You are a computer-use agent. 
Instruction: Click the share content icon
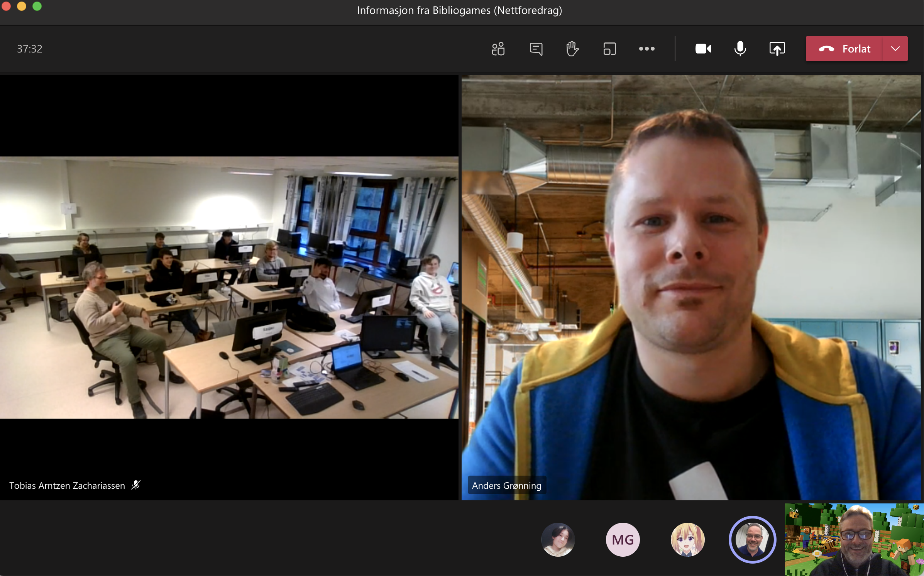pos(777,49)
